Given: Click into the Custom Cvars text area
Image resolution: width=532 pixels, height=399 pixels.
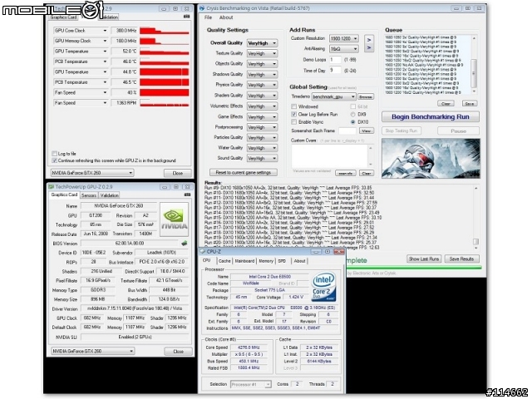Looking at the screenshot, I should pos(329,156).
